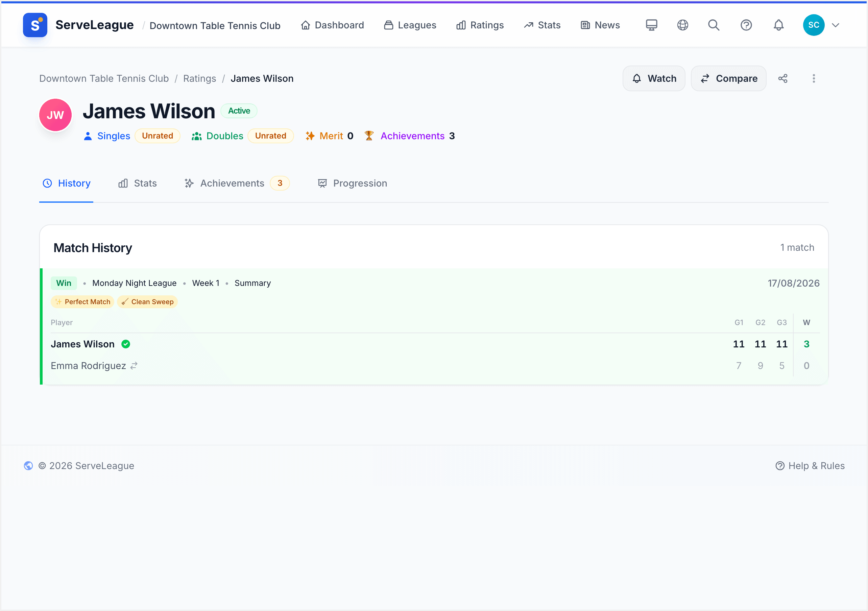Open the help question mark icon in header

(x=746, y=25)
